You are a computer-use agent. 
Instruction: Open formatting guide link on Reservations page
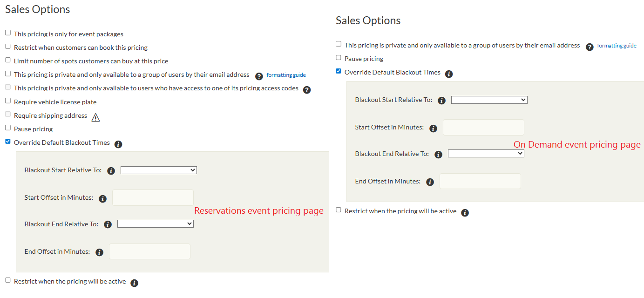(286, 75)
